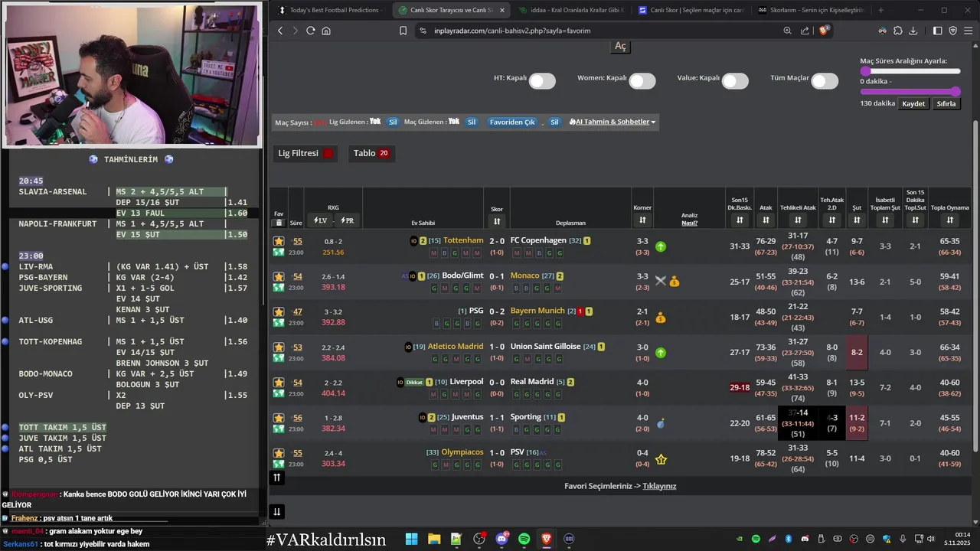Sort the Şut column
The width and height of the screenshot is (980, 551).
coord(857,220)
